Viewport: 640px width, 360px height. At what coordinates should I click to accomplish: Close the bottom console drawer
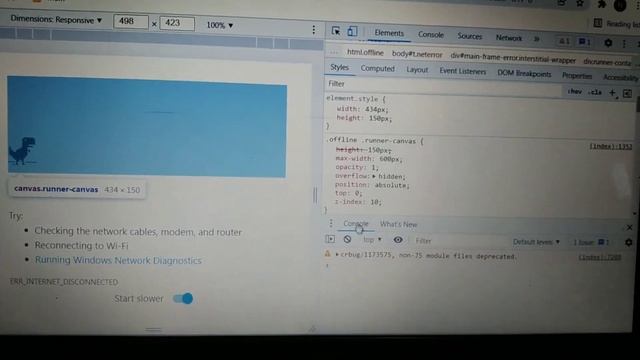(x=629, y=227)
